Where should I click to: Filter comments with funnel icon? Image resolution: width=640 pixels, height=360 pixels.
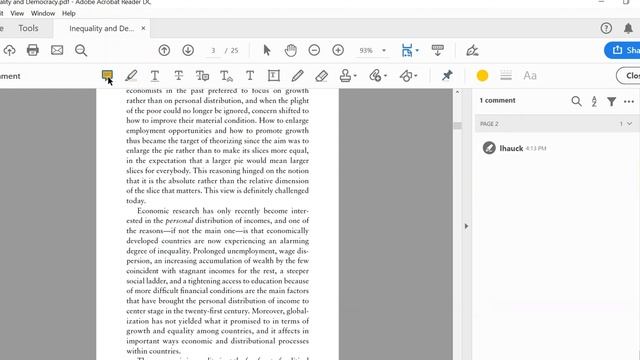pos(611,101)
